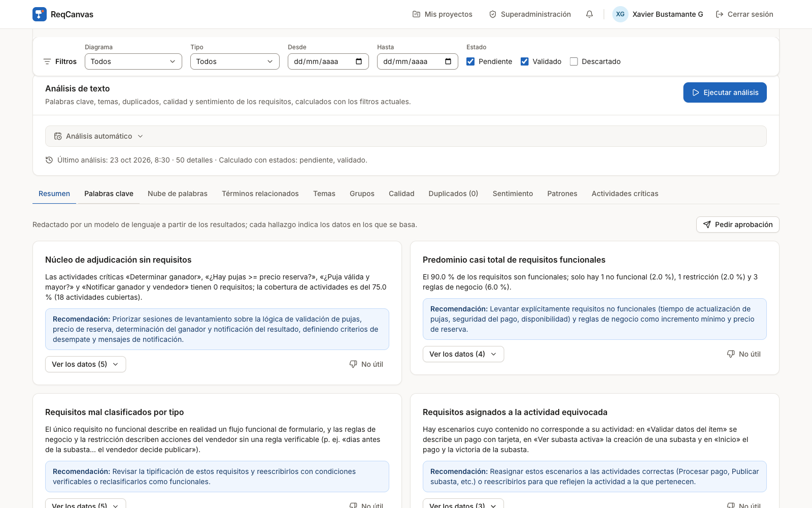The image size is (812, 508).
Task: Open the Calidad tab
Action: point(401,194)
